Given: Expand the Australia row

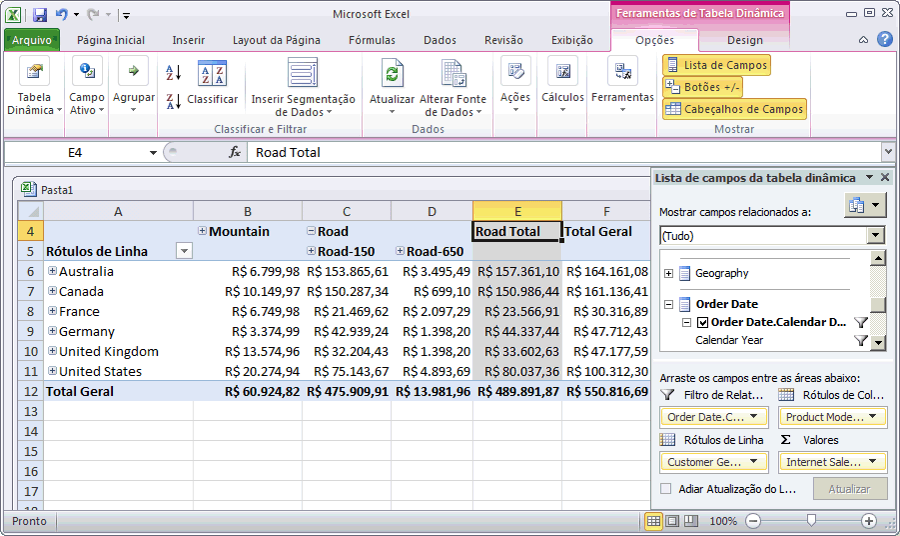Looking at the screenshot, I should (52, 271).
